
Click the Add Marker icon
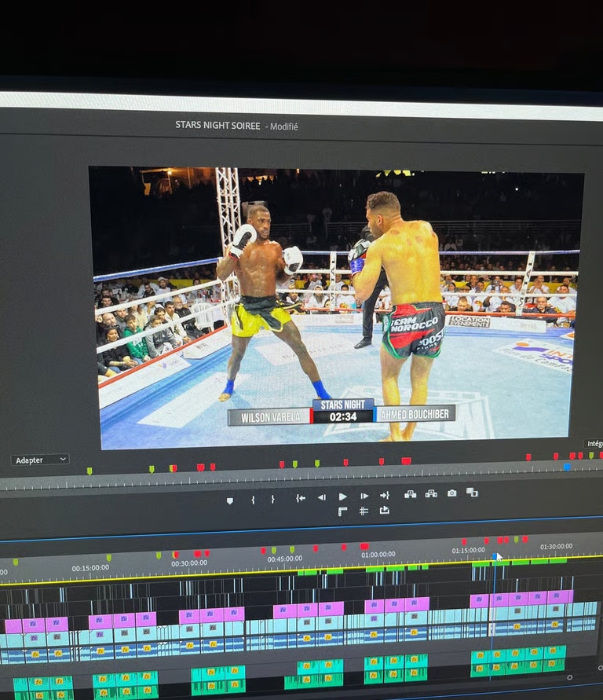[x=229, y=500]
